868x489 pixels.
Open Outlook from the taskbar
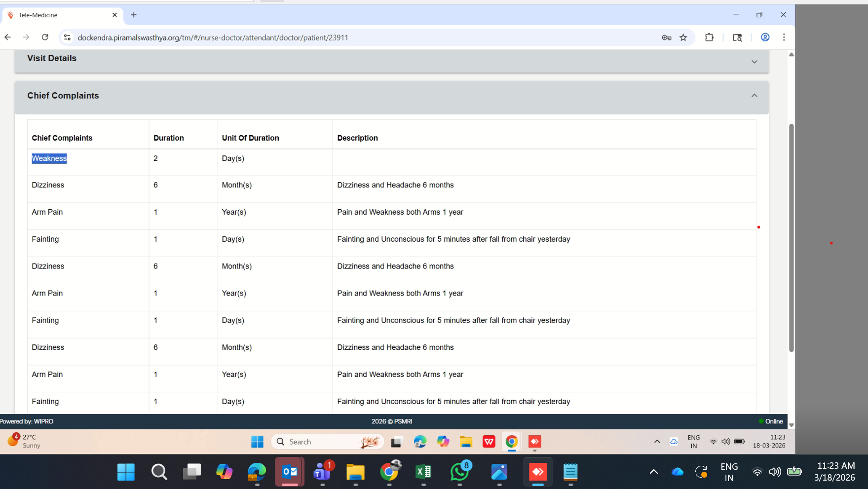pos(289,472)
